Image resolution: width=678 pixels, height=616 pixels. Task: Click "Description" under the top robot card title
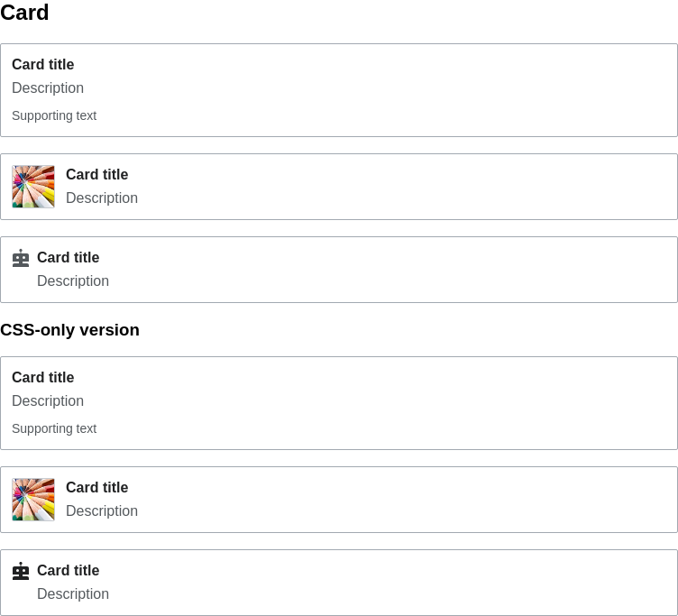pos(73,280)
